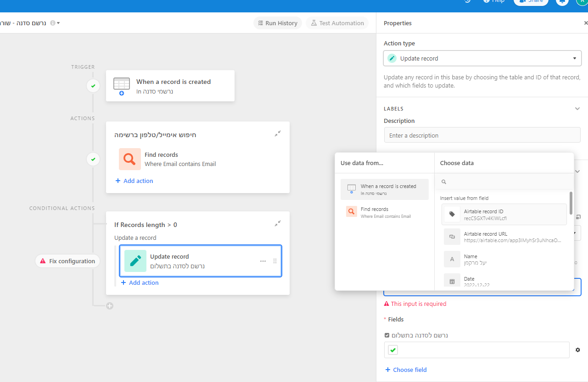
Task: Toggle the checked checkbox field value
Action: [x=393, y=350]
